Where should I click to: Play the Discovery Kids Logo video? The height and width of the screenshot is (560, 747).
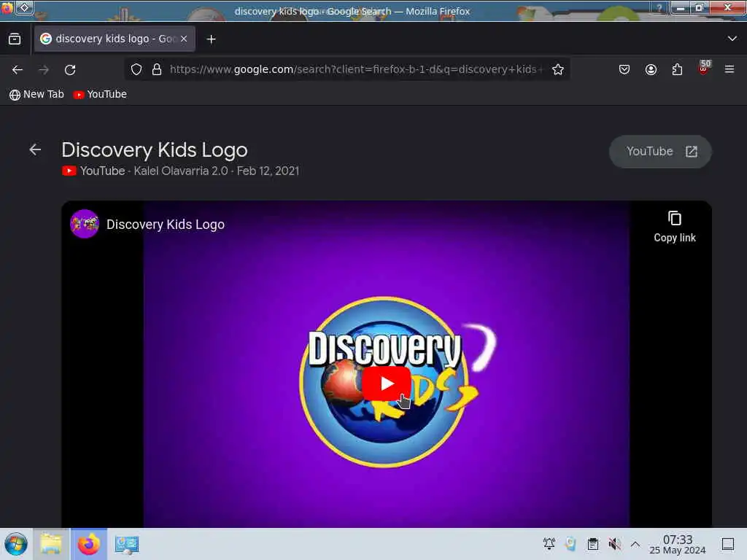(x=387, y=384)
